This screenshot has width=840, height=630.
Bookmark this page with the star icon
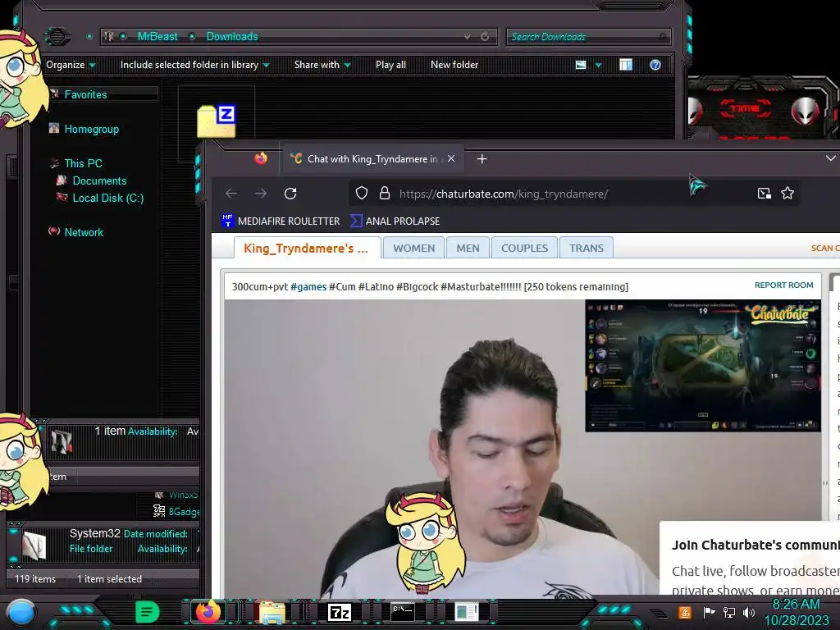[x=787, y=193]
